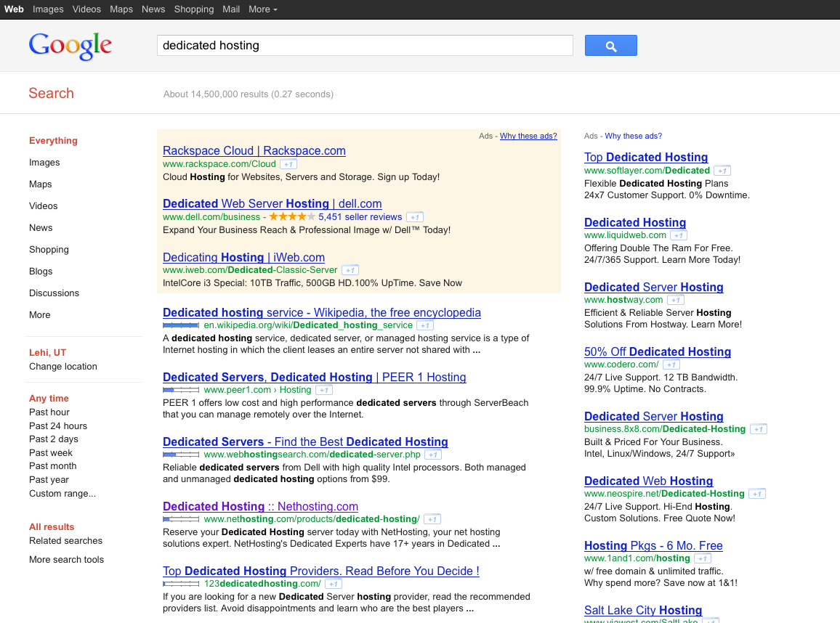Click Change location link
Screen dimensions: 840x623
(63, 367)
